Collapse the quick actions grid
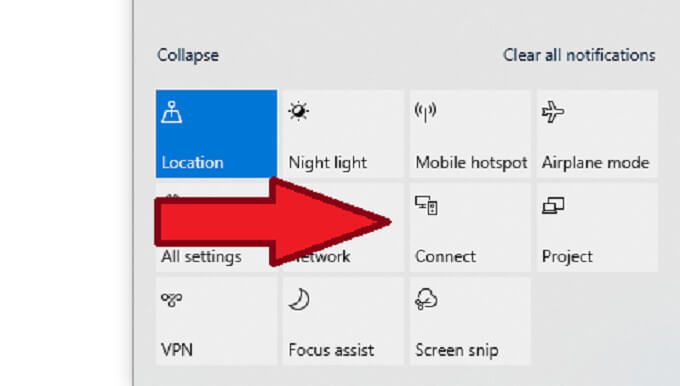 [188, 56]
